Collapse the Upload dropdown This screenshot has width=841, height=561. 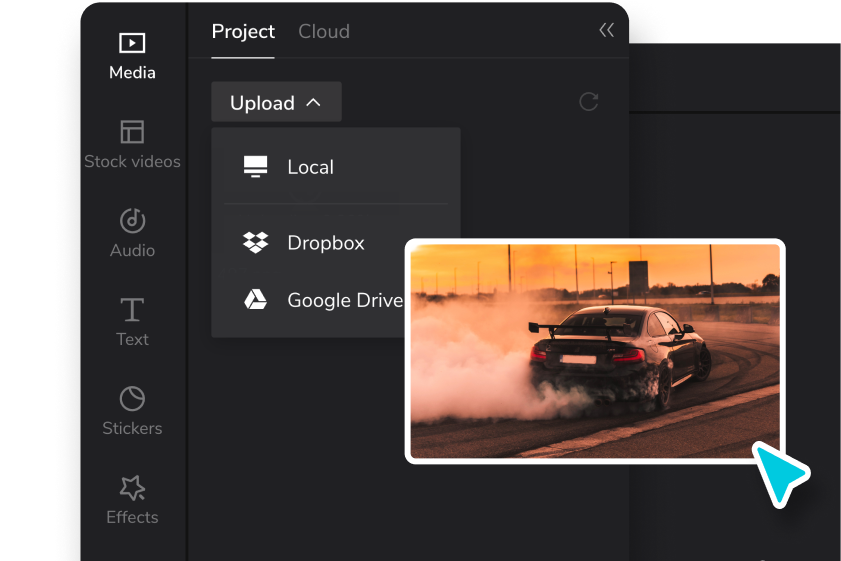[276, 102]
